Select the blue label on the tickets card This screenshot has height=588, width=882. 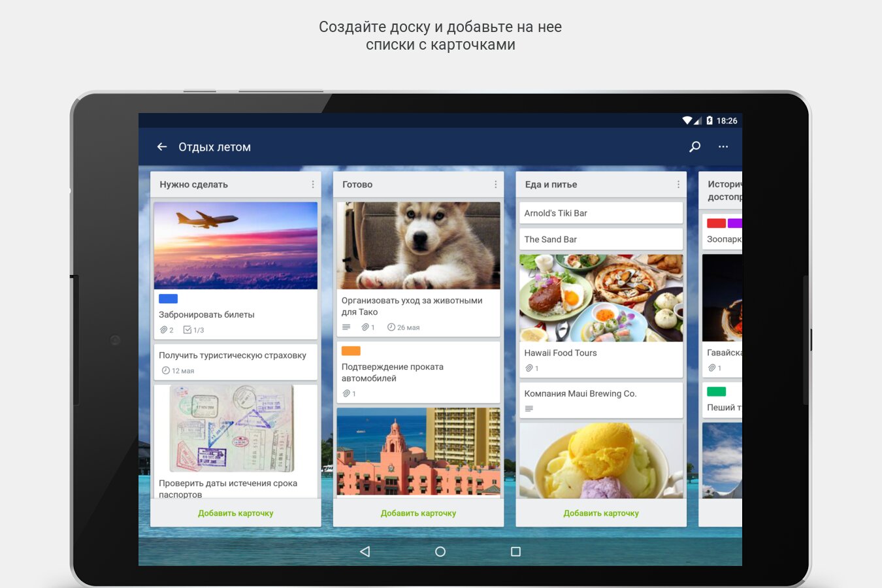coord(169,299)
